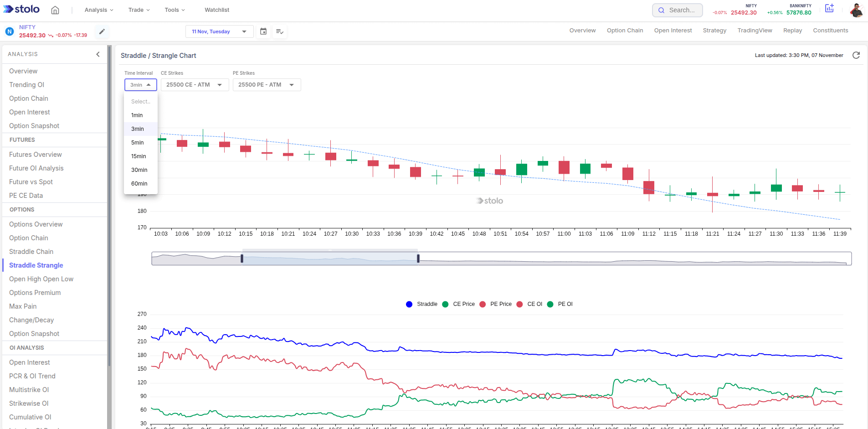This screenshot has height=429, width=868.
Task: Collapse the Analysis sidebar panel
Action: pos(98,54)
